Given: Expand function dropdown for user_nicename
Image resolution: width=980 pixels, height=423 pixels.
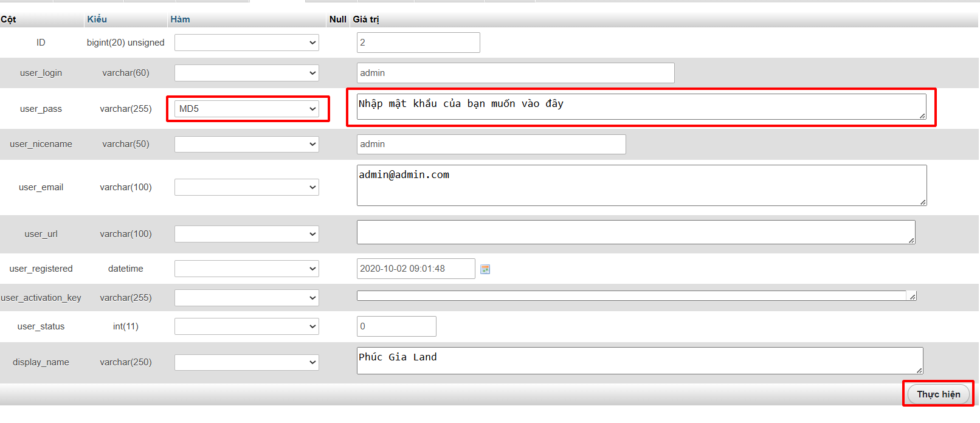Looking at the screenshot, I should tap(246, 144).
